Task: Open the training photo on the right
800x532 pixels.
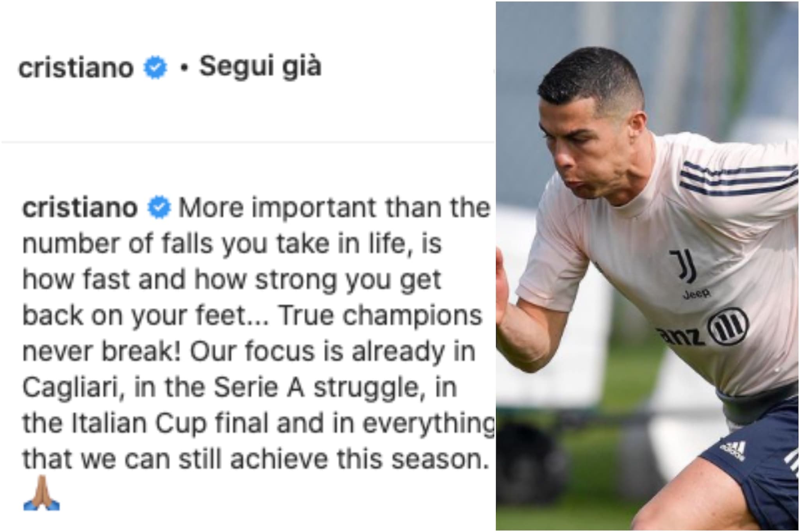Action: (647, 266)
